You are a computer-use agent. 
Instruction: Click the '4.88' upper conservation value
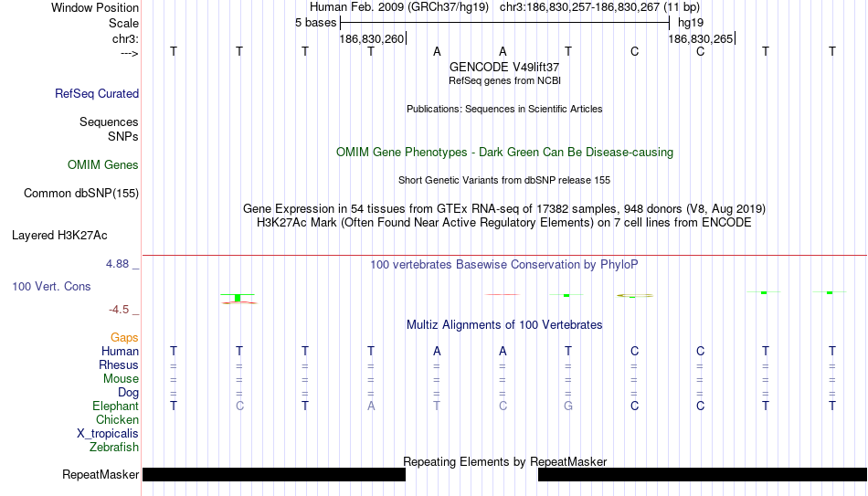point(117,264)
